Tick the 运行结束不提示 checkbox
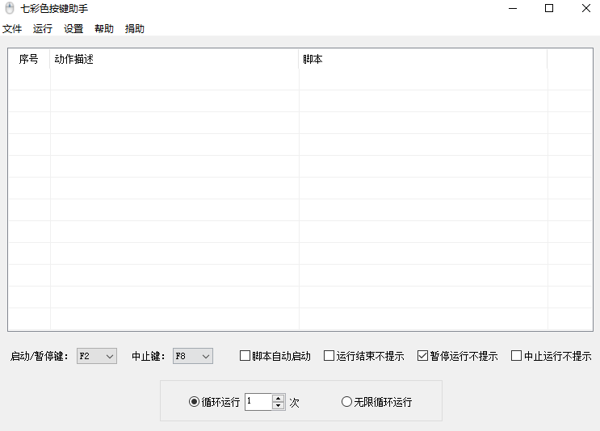The width and height of the screenshot is (600, 431). tap(329, 356)
